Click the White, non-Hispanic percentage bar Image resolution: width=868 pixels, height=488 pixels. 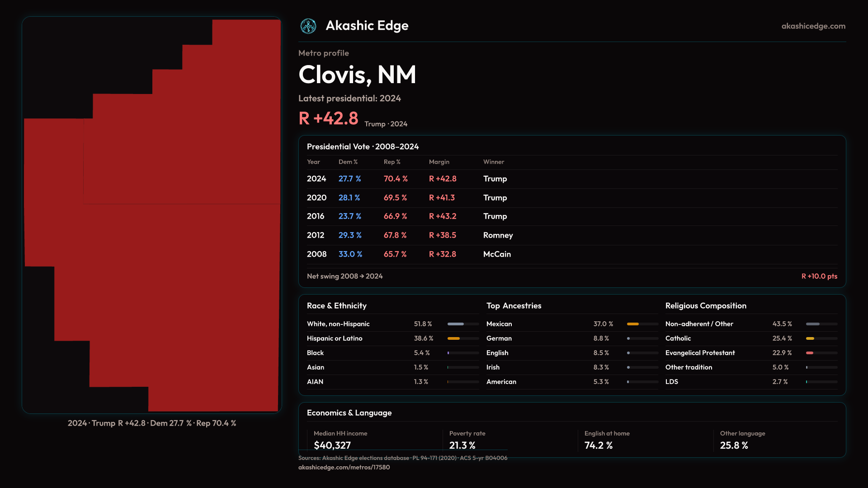[x=462, y=324]
